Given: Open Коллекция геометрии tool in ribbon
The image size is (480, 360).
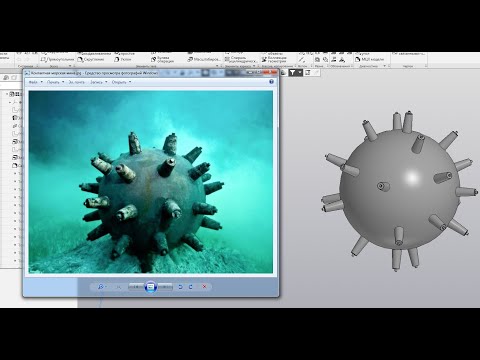Looking at the screenshot, I should click(x=274, y=59).
